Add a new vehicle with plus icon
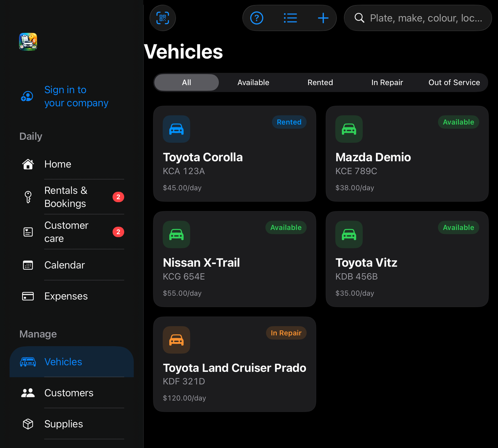 point(323,18)
